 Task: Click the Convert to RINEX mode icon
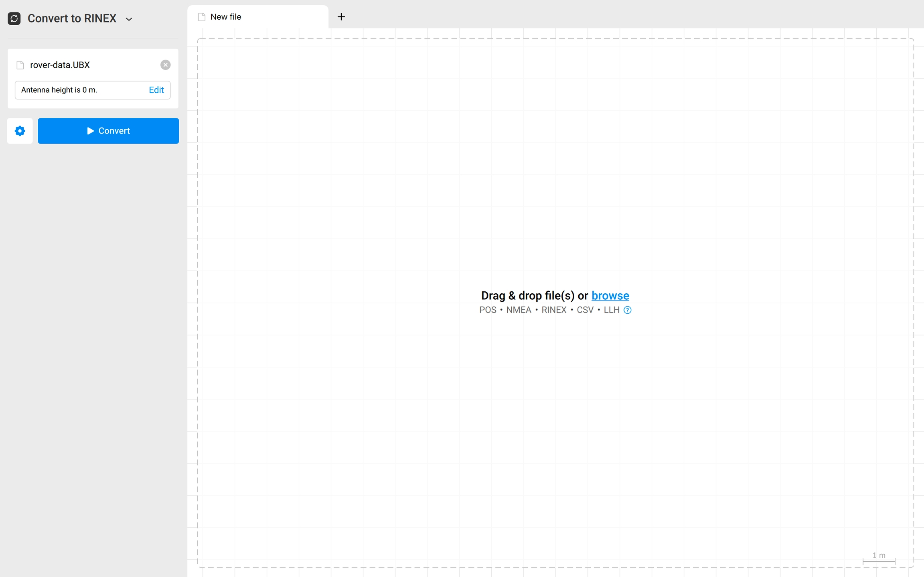tap(14, 18)
